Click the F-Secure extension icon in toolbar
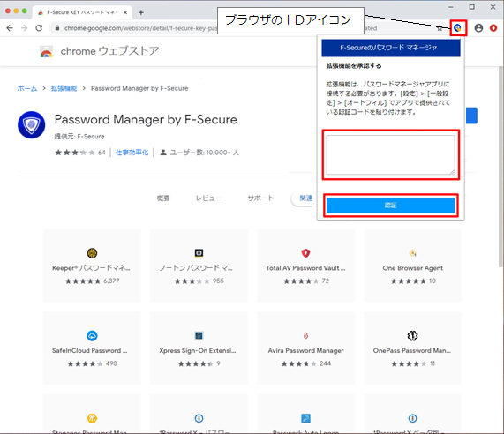The height and width of the screenshot is (434, 504). click(458, 28)
